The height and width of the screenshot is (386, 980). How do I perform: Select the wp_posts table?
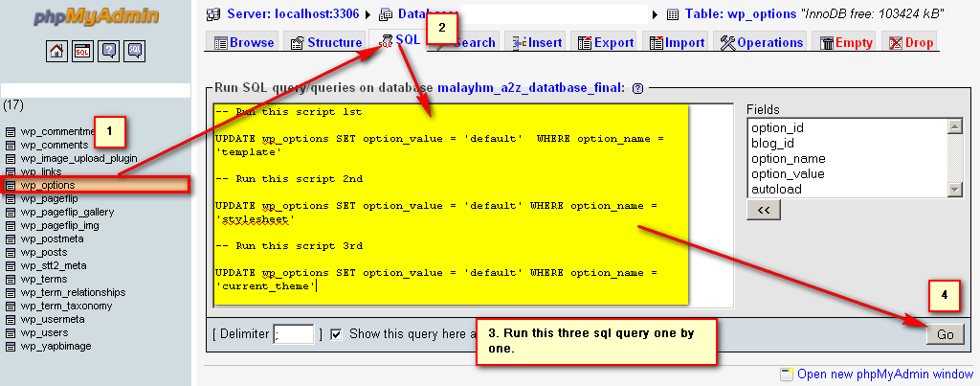pos(44,252)
